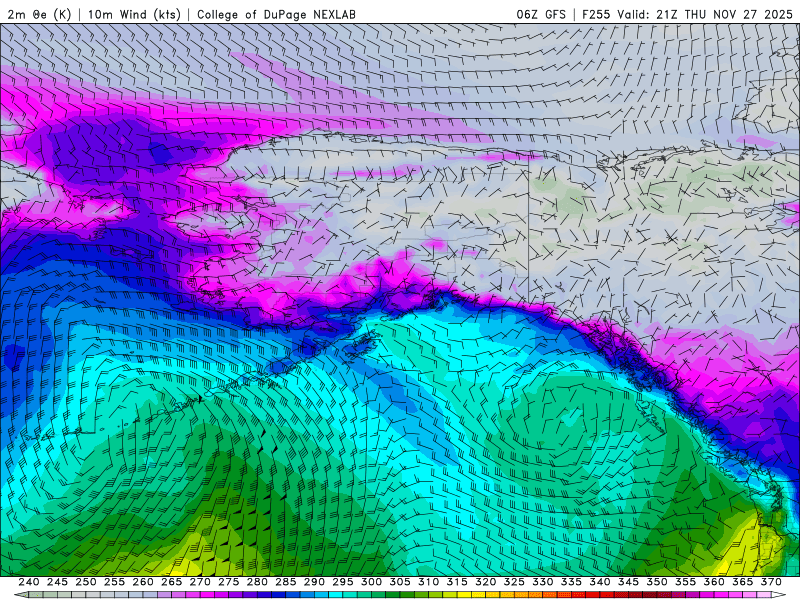Viewport: 800px width, 600px height.
Task: Click the 'F255' forecast hour label
Action: point(596,14)
